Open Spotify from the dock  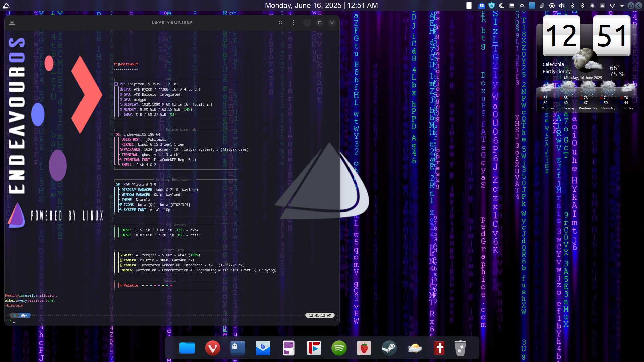coord(339,348)
